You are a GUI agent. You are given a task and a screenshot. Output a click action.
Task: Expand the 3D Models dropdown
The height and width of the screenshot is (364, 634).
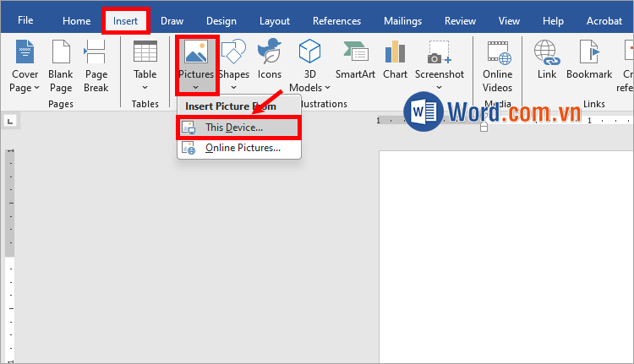point(304,87)
